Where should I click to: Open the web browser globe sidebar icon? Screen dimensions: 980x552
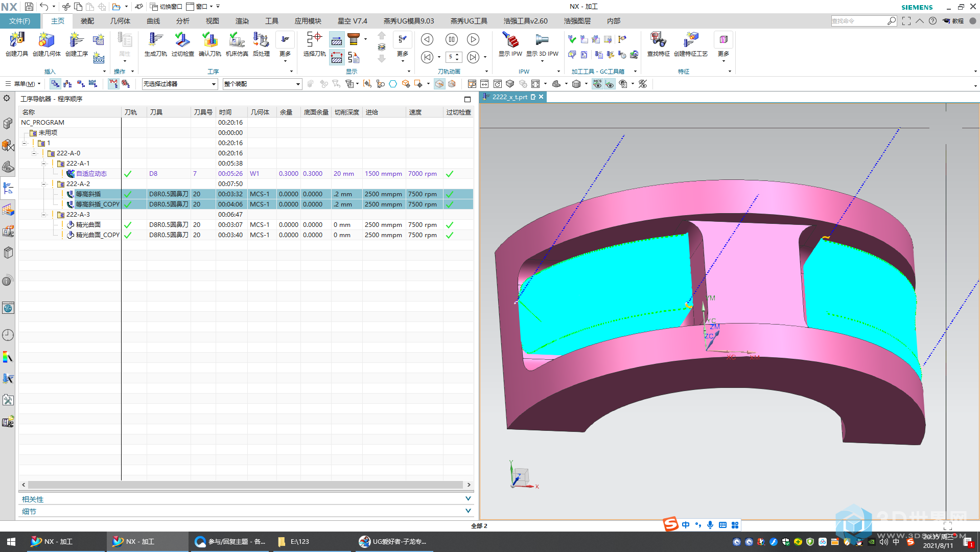point(8,308)
